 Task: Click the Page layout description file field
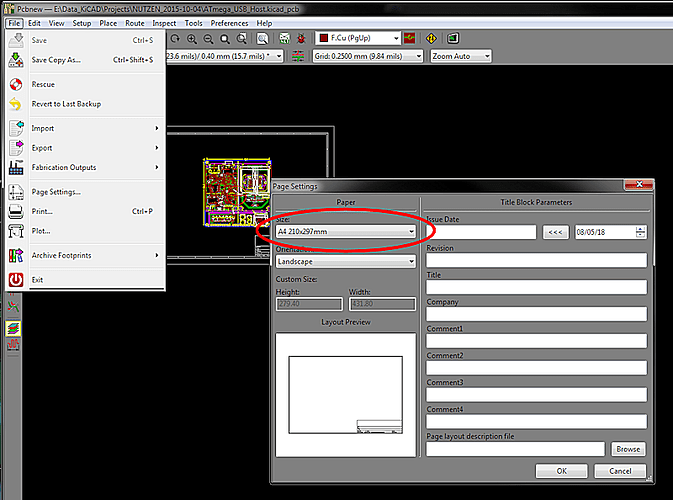(x=515, y=449)
